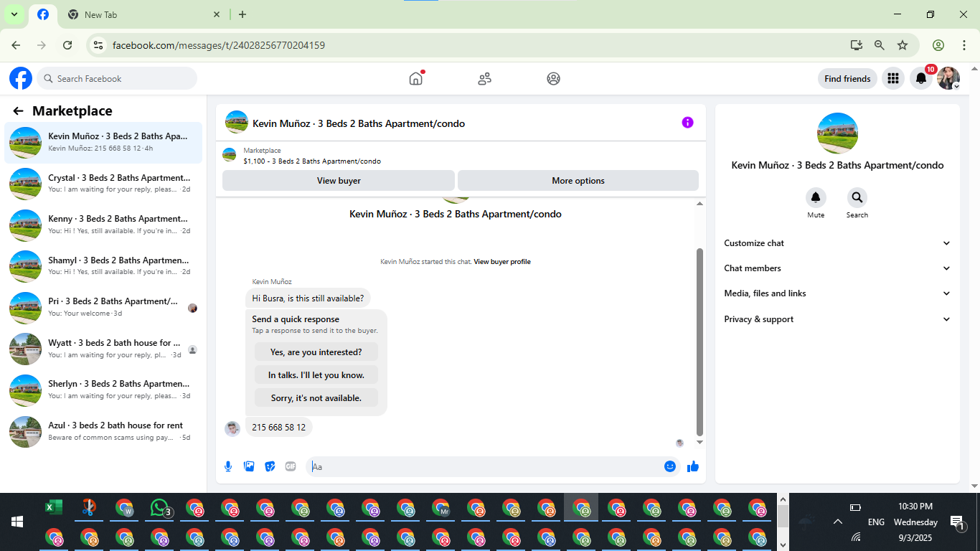Expand the Customize chat section

tap(837, 243)
